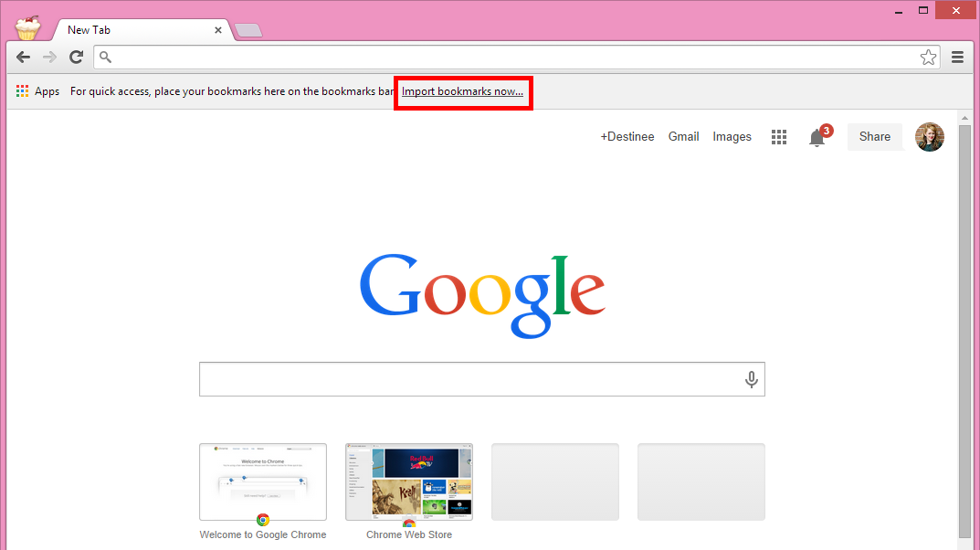
Task: Click the Google logo
Action: tap(482, 296)
